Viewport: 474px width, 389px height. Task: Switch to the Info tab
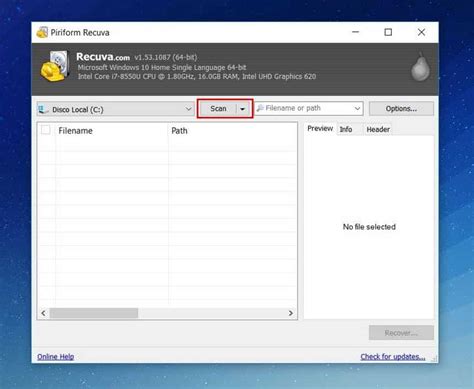346,129
